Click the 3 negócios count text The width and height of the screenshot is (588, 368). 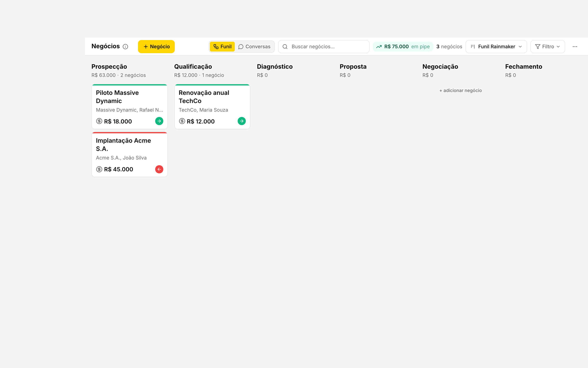(x=449, y=46)
